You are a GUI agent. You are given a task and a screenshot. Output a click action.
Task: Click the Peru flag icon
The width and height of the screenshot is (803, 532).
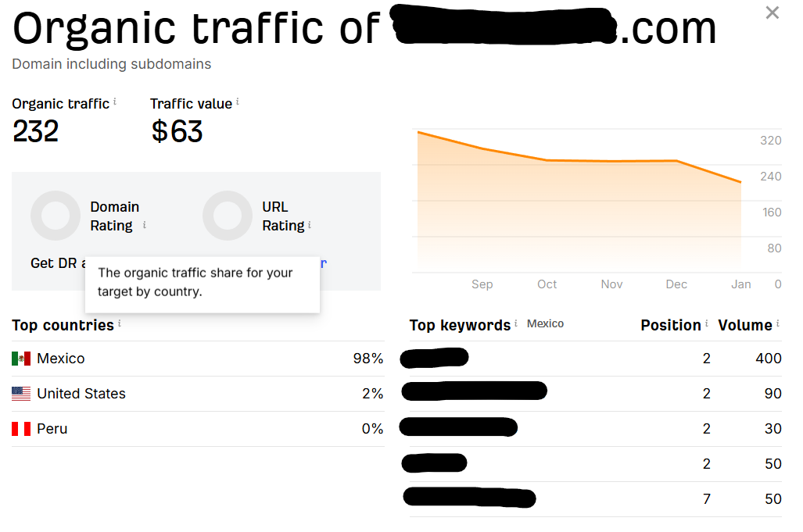tap(21, 429)
